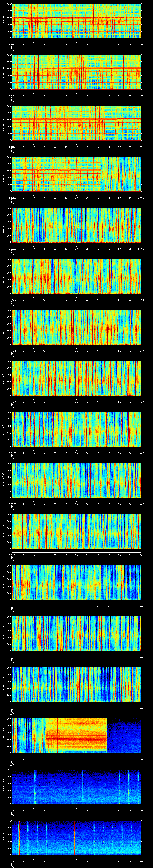Click the red vertical spike in the 13:31:00 panel
The image size is (153, 868).
[83, 787]
